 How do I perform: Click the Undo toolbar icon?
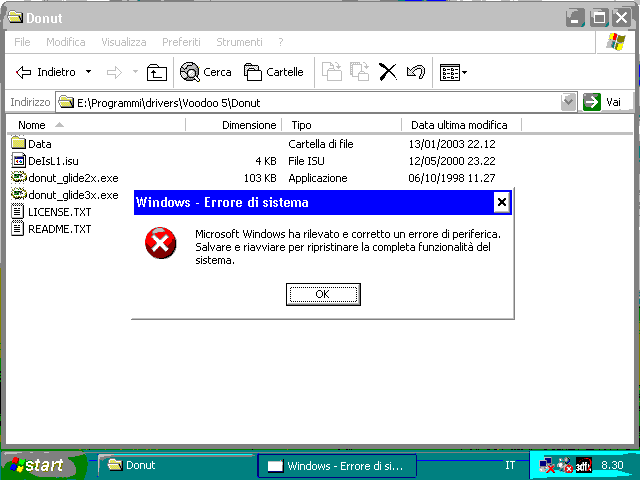(416, 72)
